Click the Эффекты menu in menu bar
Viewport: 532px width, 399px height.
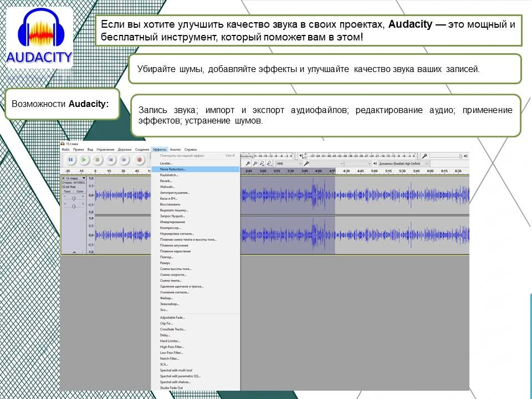pyautogui.click(x=160, y=149)
